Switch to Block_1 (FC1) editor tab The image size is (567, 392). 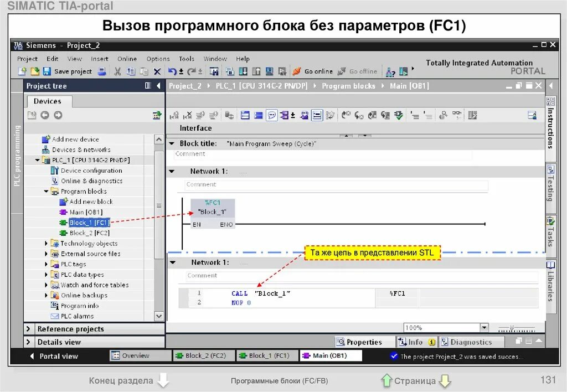point(267,355)
